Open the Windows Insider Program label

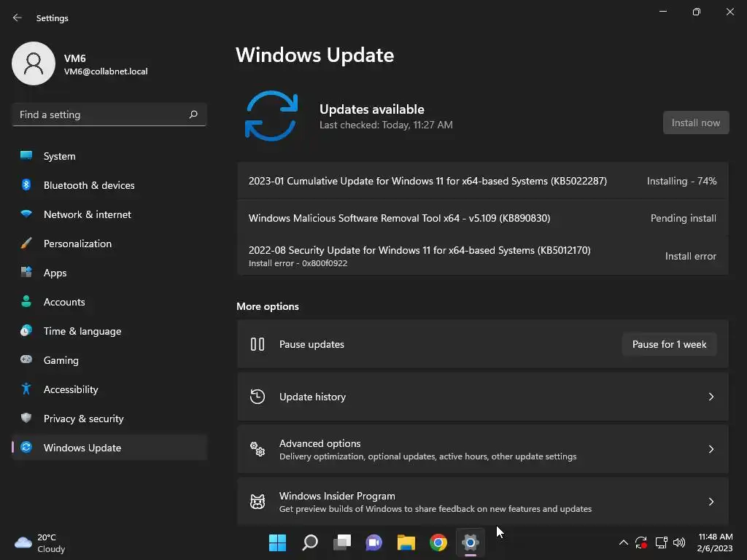tap(337, 496)
